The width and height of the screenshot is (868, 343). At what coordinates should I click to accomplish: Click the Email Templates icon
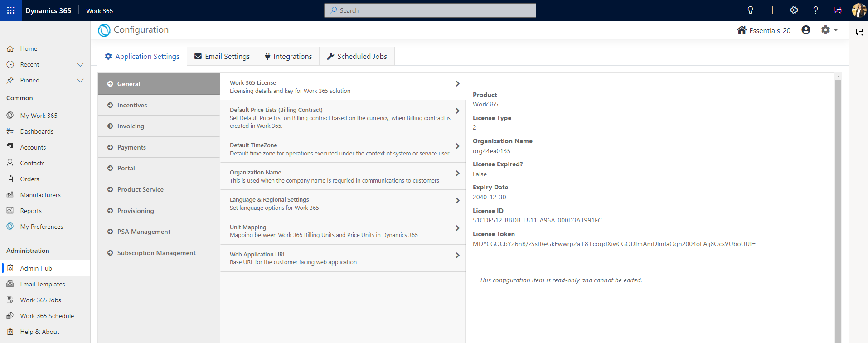point(10,284)
